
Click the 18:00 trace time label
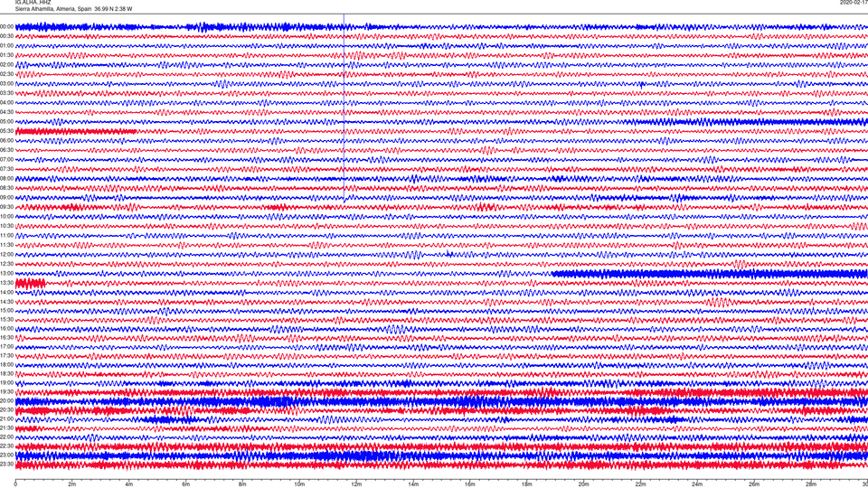(x=6, y=364)
